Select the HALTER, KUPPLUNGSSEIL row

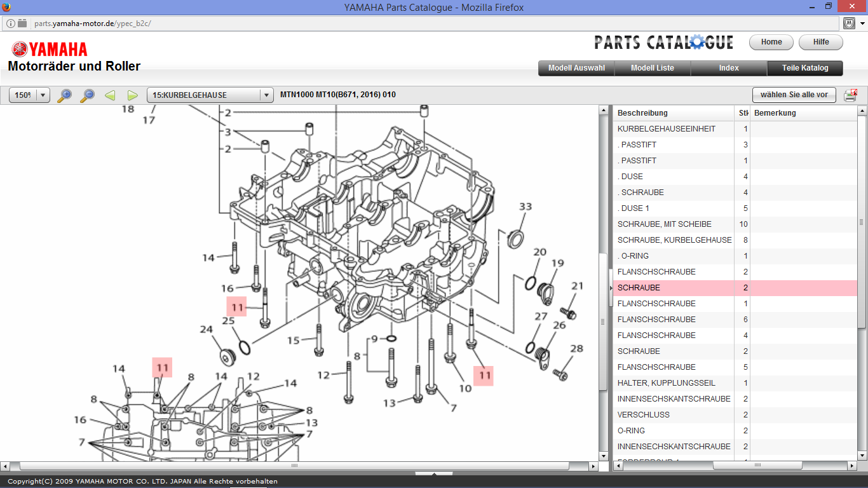[x=666, y=383]
